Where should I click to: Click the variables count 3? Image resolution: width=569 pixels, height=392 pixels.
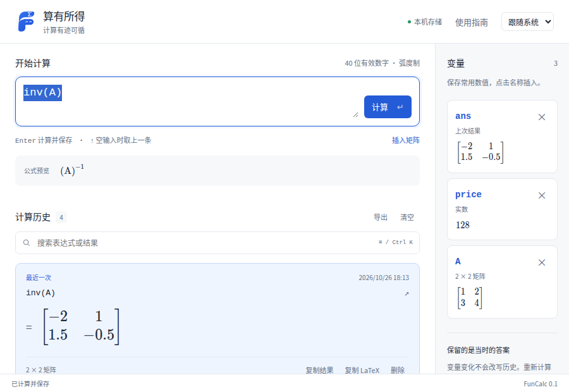tap(555, 63)
